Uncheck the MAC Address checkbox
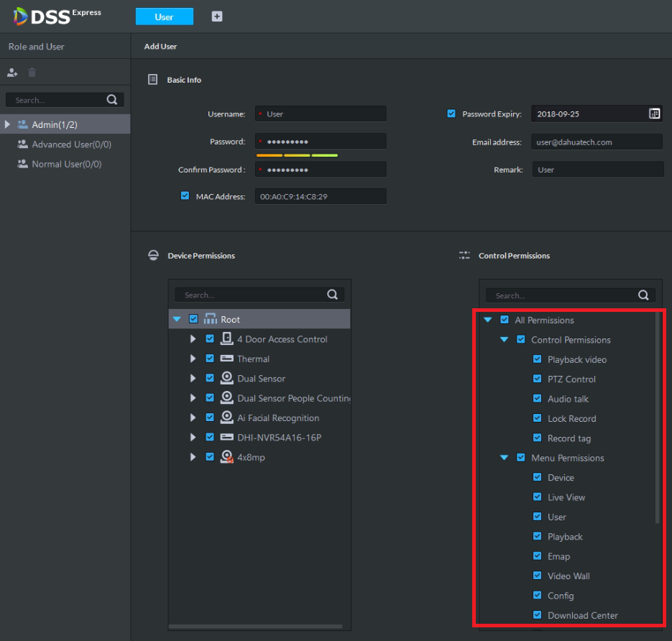The image size is (672, 641). tap(185, 195)
